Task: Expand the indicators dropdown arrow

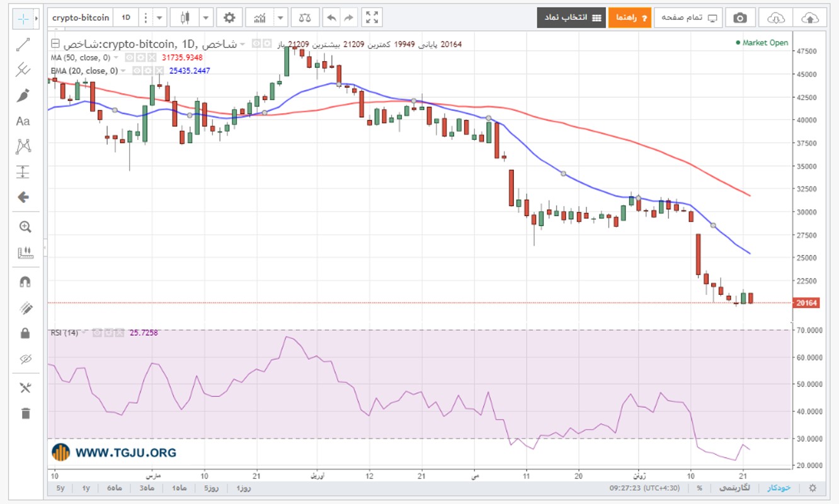Action: 281,18
